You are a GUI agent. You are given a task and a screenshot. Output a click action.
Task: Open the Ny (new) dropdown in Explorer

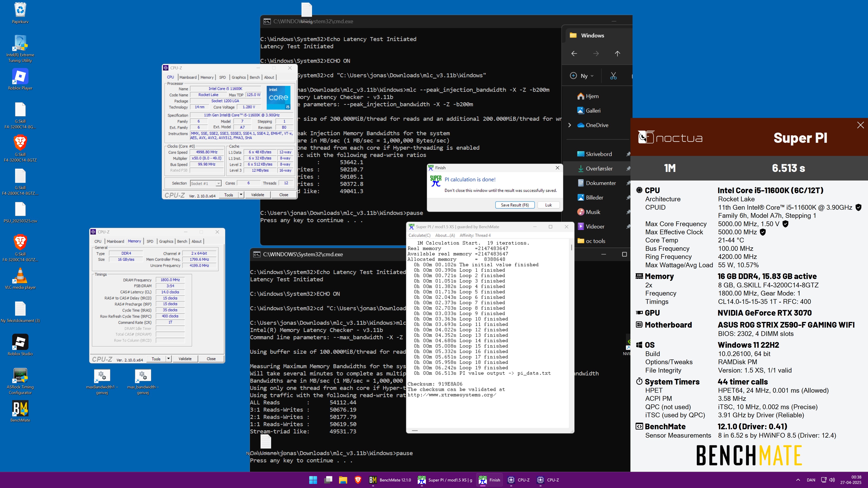click(x=582, y=76)
